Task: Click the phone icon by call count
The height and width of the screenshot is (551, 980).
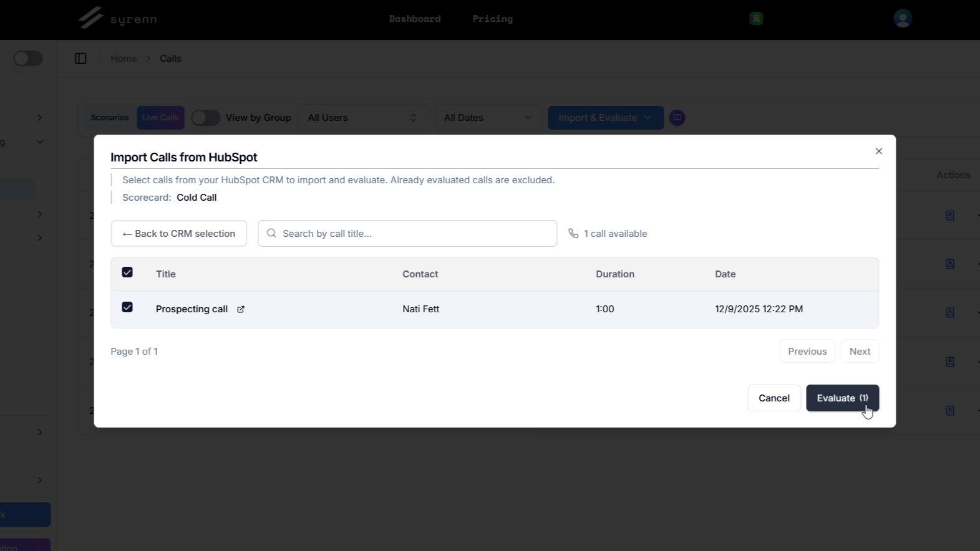Action: coord(573,233)
